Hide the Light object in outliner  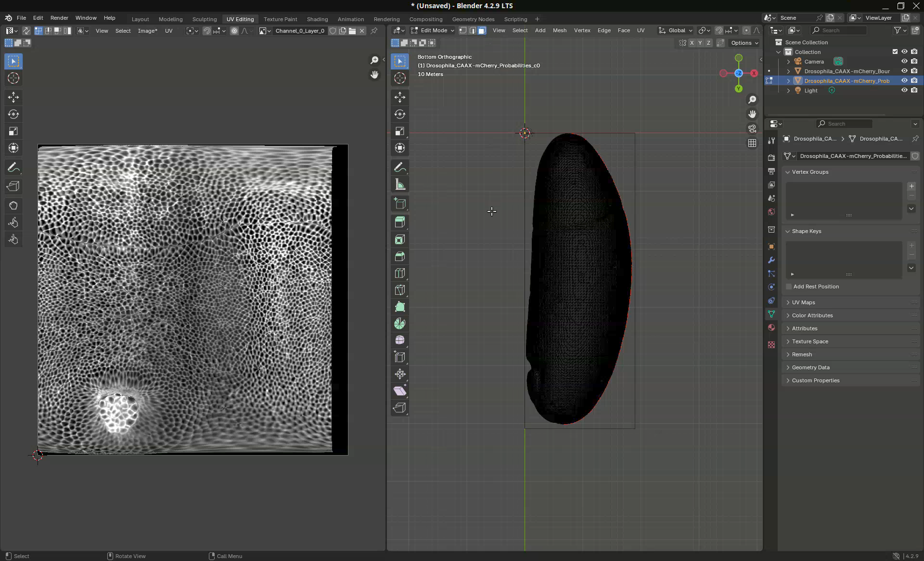(904, 91)
